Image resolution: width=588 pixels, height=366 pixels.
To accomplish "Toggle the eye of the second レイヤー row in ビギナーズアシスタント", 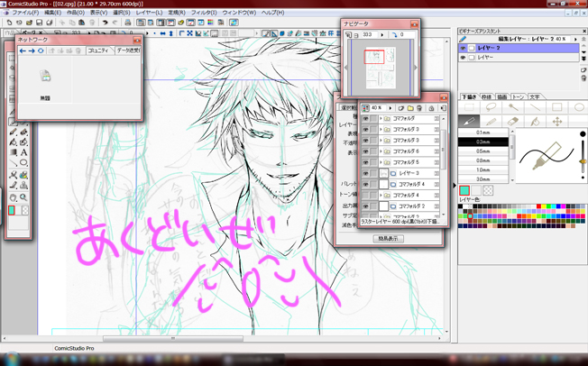I will [464, 58].
